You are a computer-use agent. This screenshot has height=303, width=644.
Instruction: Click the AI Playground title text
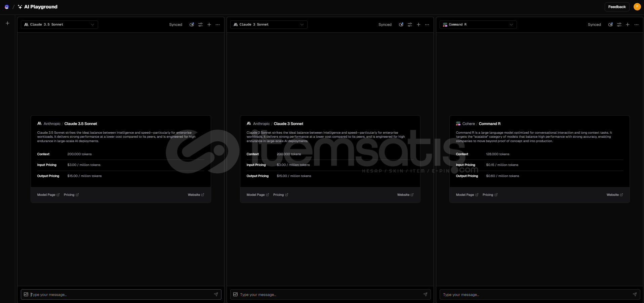pos(41,7)
